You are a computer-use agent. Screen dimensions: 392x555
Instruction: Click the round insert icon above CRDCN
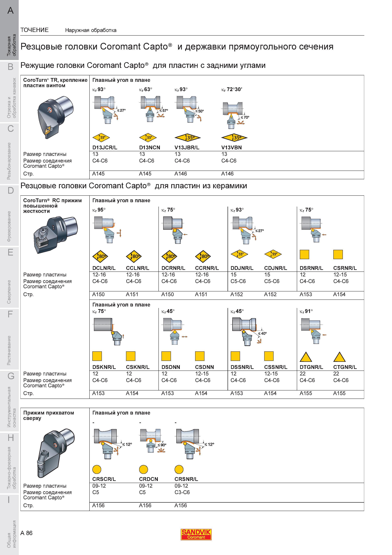[x=143, y=470]
